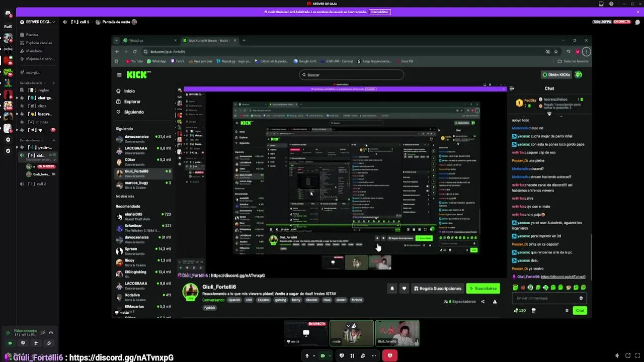This screenshot has height=362, width=644.
Task: Click Spanish stream tag
Action: [234, 300]
